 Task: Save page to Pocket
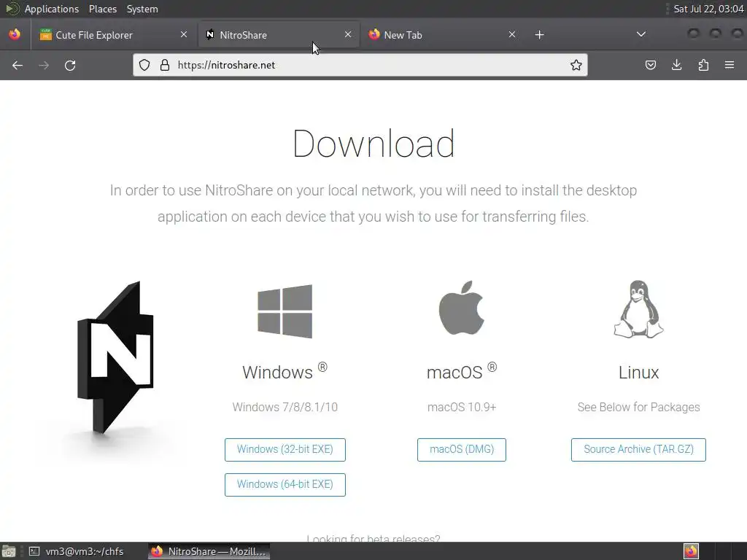point(650,65)
